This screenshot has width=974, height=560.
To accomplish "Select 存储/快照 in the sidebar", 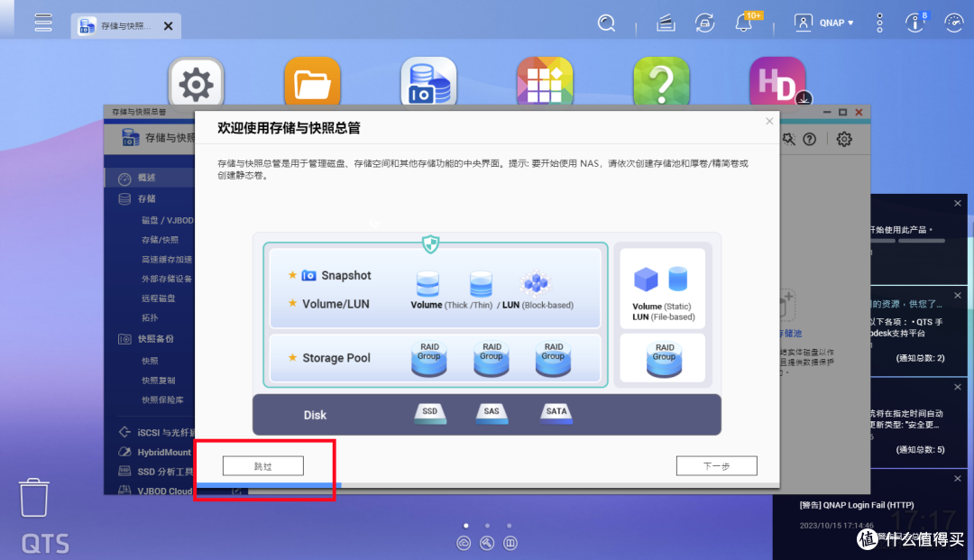I will (x=161, y=240).
